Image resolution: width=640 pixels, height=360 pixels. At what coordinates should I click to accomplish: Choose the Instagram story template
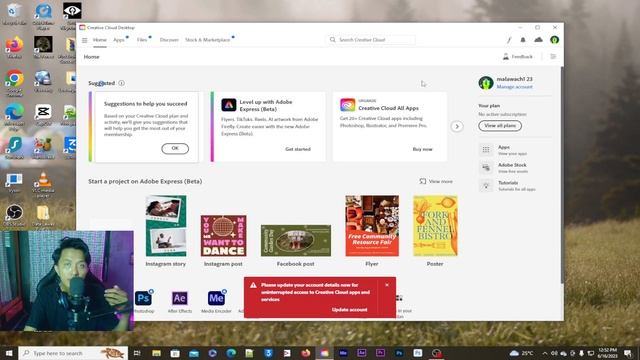[166, 226]
